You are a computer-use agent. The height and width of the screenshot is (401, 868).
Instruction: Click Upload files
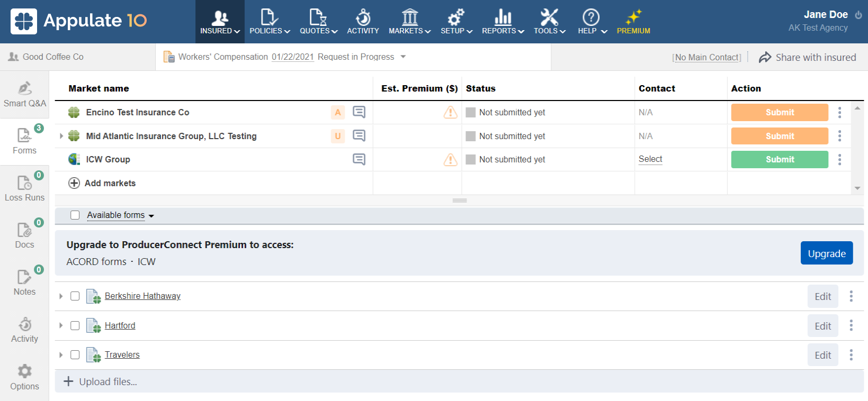tap(101, 381)
